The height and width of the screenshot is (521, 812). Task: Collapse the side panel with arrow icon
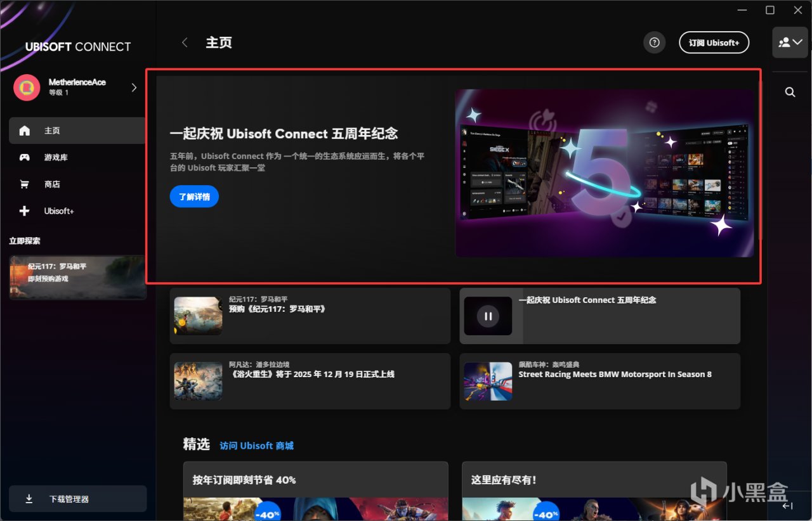[787, 506]
